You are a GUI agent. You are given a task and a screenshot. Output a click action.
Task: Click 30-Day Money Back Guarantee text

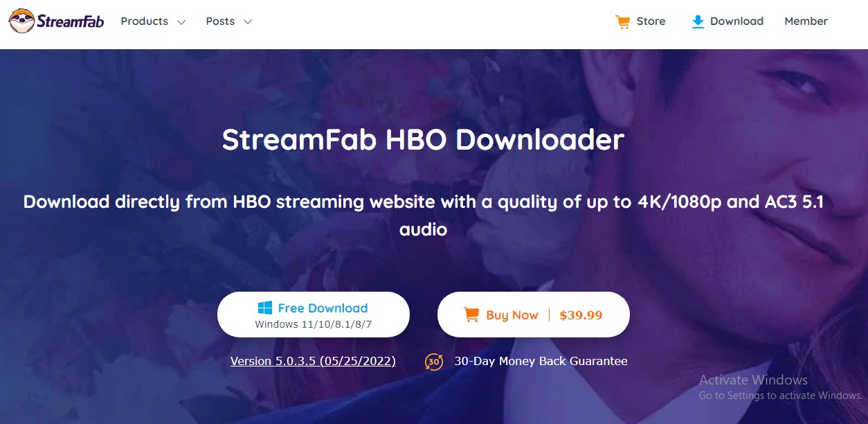[x=541, y=361]
